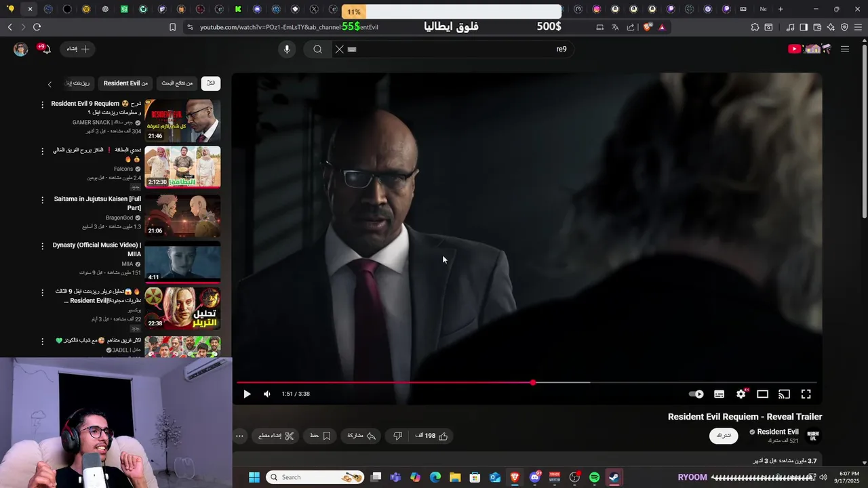
Task: Switch to theater mode view
Action: [x=763, y=394]
